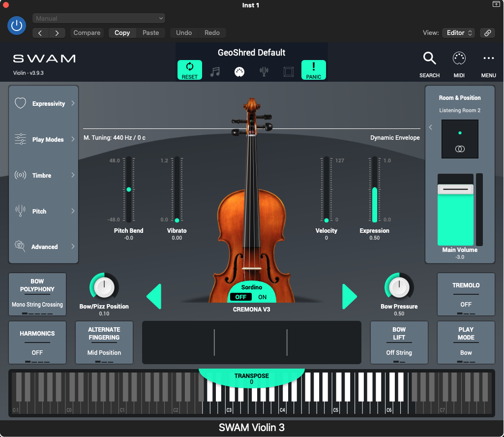Toggle the plugin power bypass button
Screen dimensions: 504x437
point(17,26)
